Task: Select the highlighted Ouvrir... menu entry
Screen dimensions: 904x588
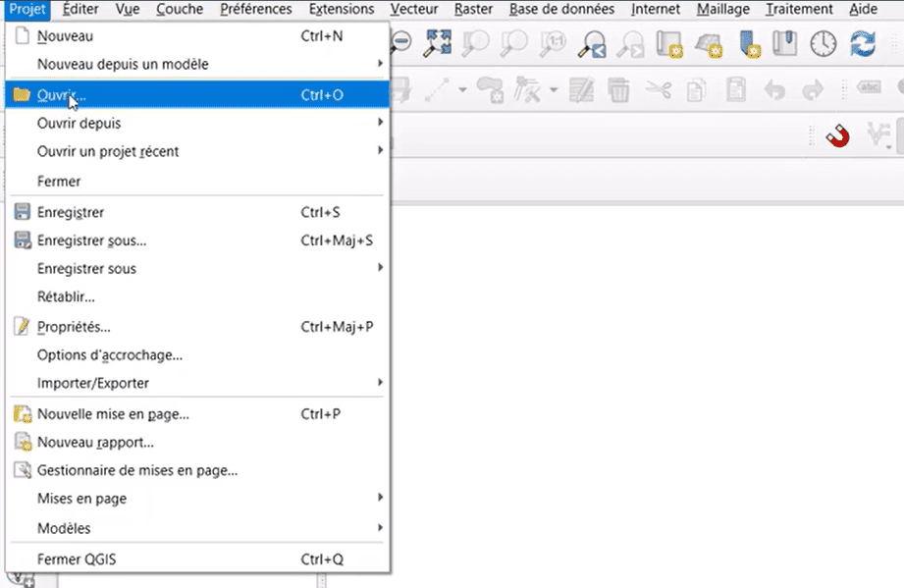Action: pos(197,94)
